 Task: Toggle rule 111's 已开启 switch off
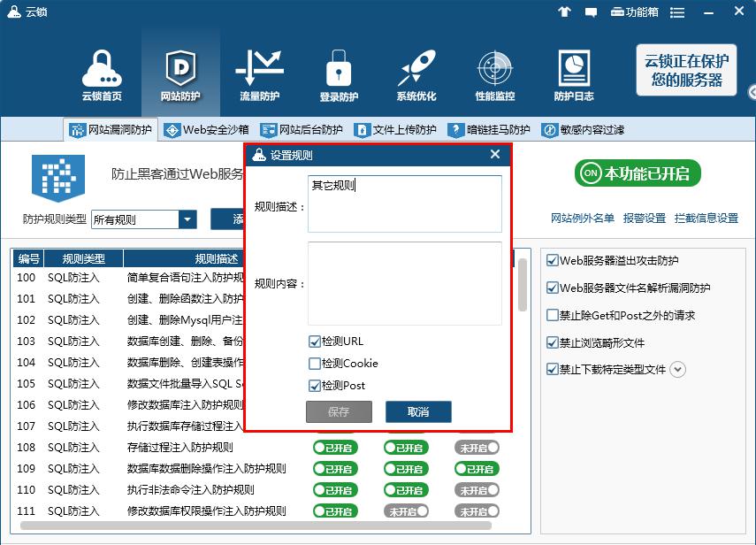[x=337, y=510]
